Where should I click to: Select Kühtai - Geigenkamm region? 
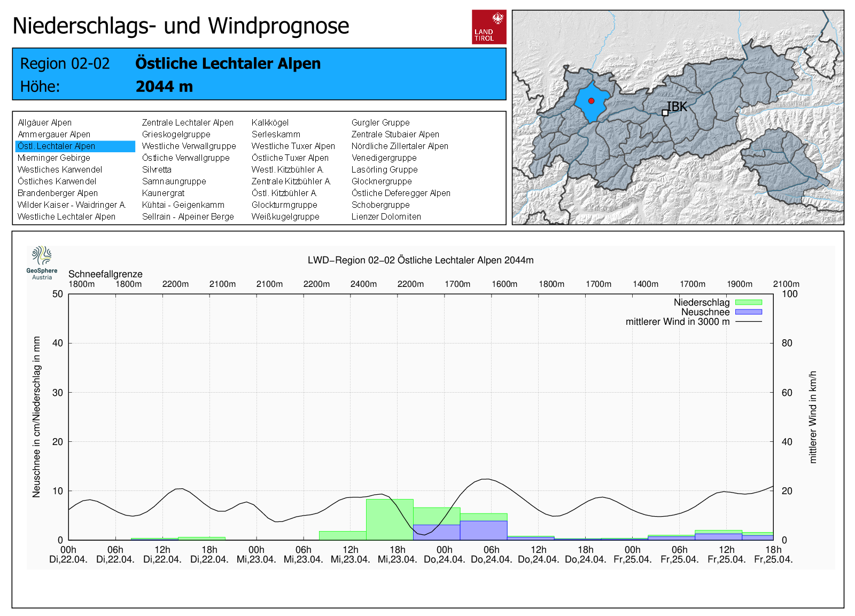tap(183, 205)
